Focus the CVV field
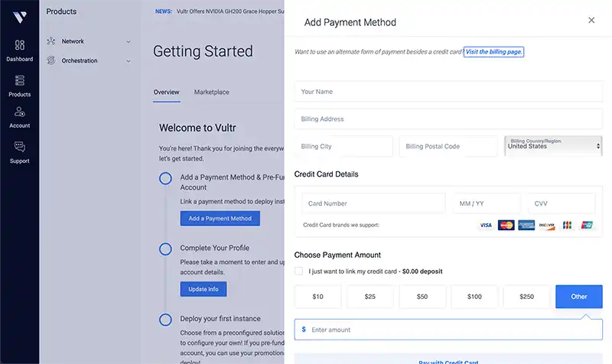 pyautogui.click(x=562, y=203)
